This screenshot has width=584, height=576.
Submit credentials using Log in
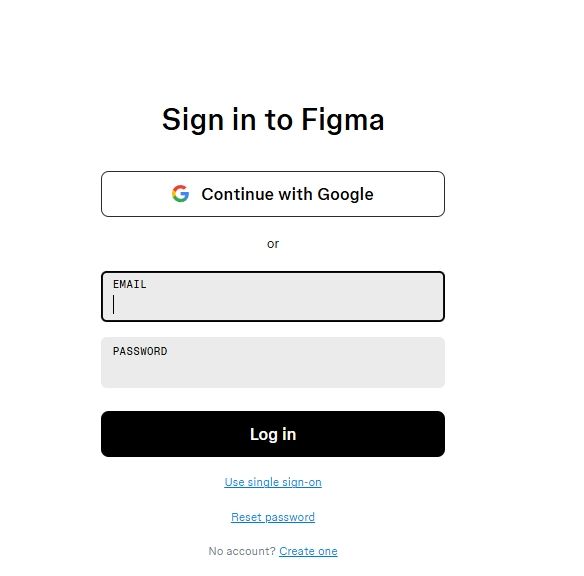[273, 434]
